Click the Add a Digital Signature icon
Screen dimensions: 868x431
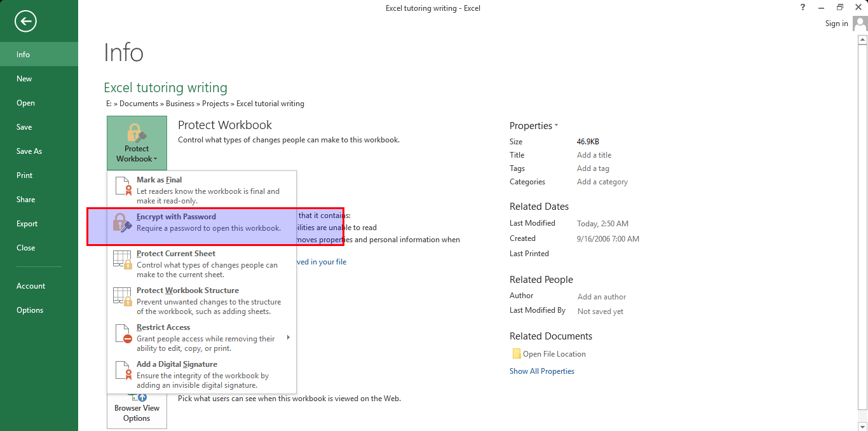123,370
